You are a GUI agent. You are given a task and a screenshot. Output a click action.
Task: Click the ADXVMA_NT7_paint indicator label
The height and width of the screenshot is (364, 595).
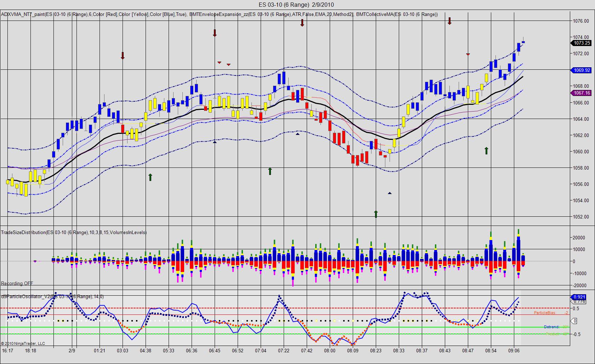[x=93, y=14]
